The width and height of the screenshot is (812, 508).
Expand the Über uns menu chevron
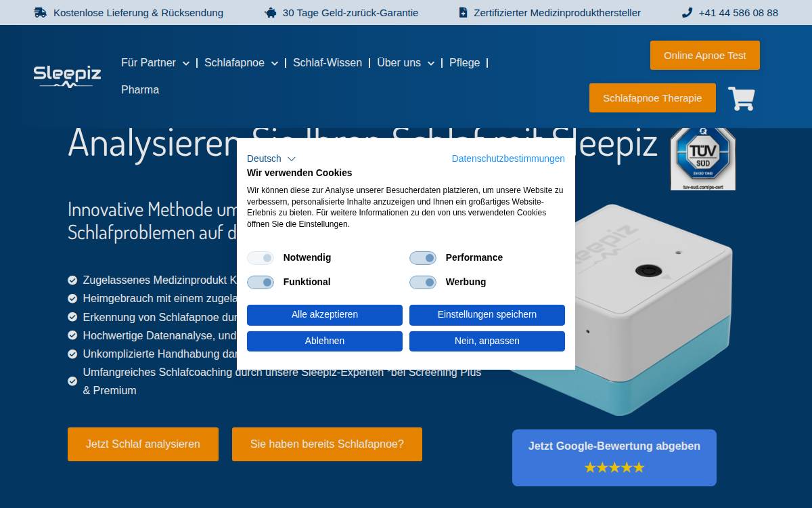[x=430, y=63]
